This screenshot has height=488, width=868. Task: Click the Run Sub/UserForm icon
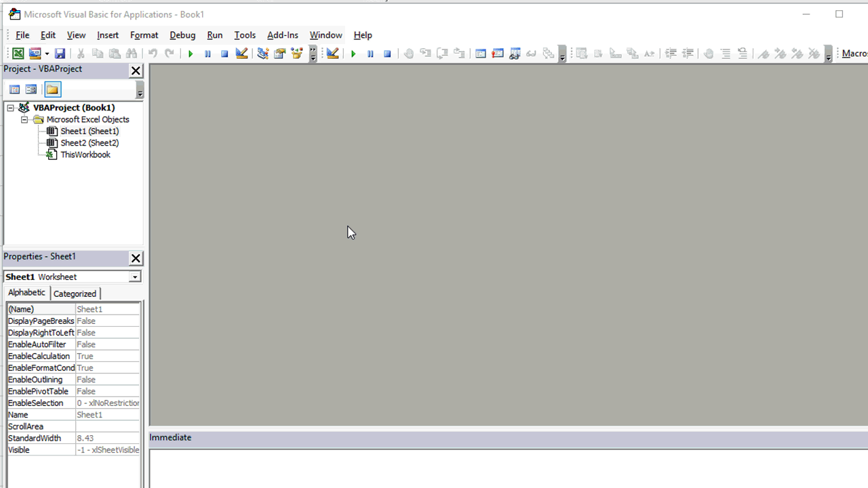click(191, 53)
